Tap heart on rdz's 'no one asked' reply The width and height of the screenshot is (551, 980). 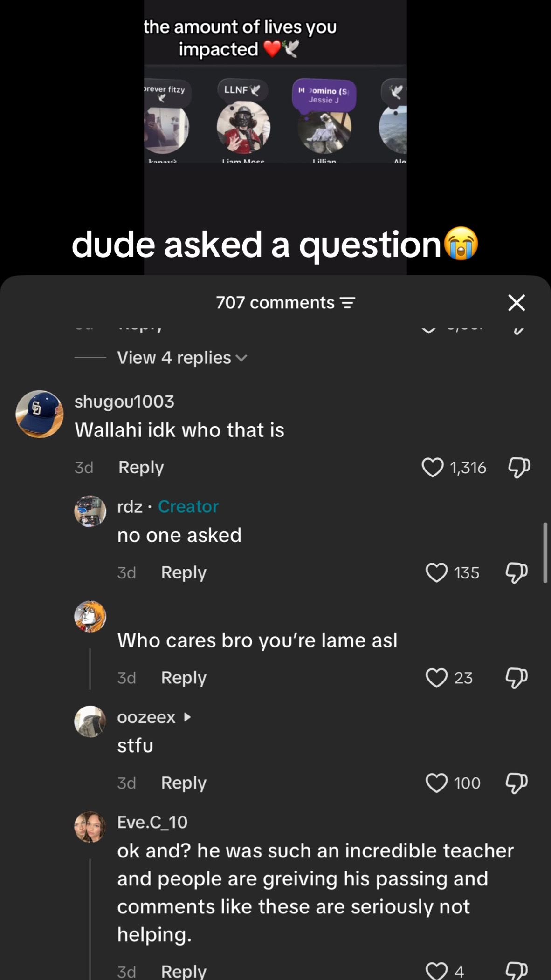pos(436,572)
